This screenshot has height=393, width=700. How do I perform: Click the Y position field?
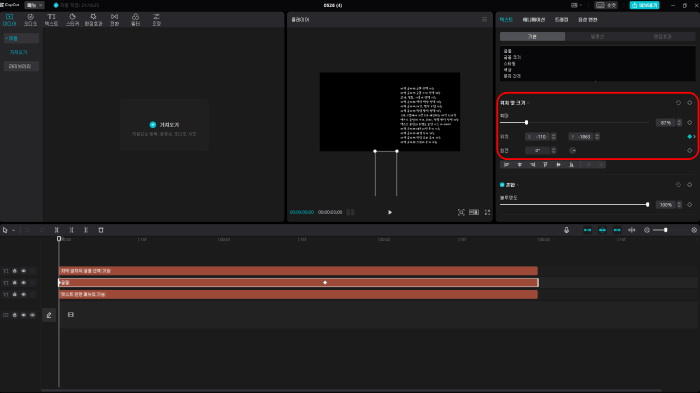tap(581, 137)
